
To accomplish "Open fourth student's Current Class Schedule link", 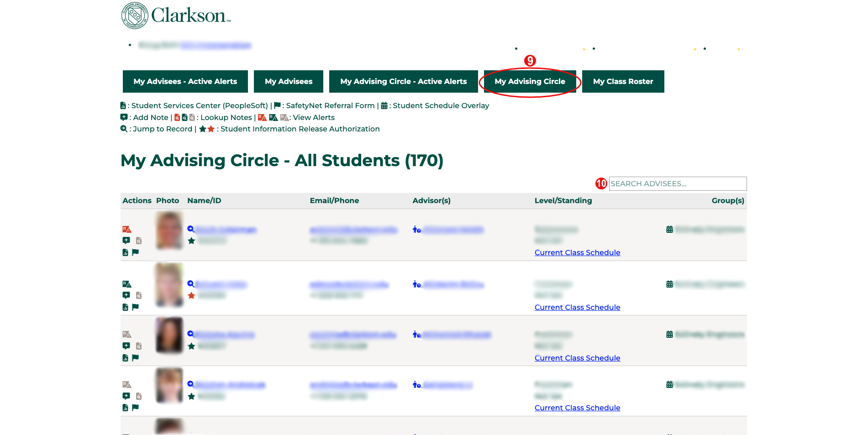I will [577, 408].
